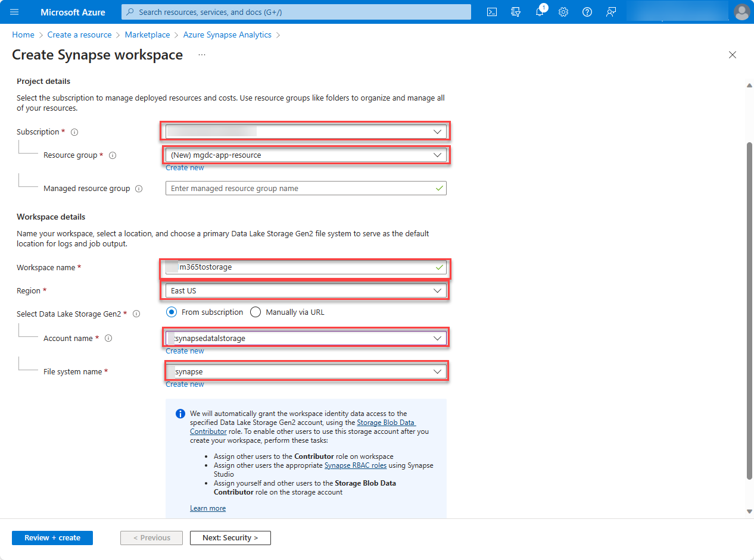Open the Directories and subscriptions filter
The width and height of the screenshot is (754, 560).
tap(516, 12)
